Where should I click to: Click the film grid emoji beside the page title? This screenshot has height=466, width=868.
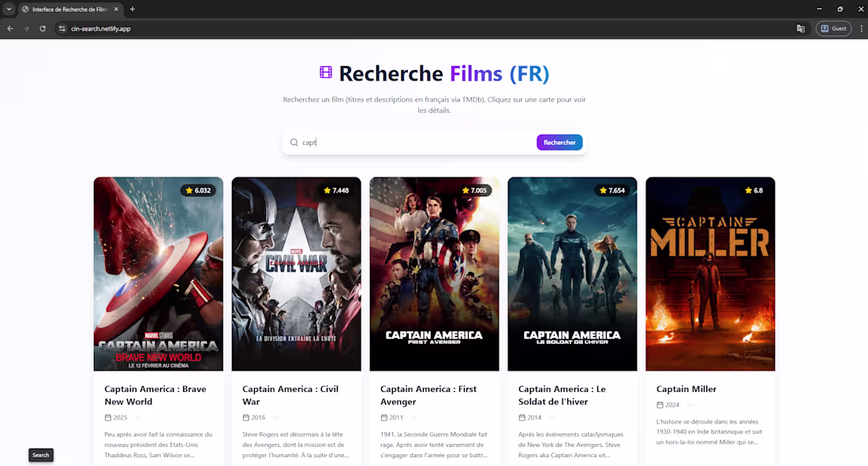point(325,73)
